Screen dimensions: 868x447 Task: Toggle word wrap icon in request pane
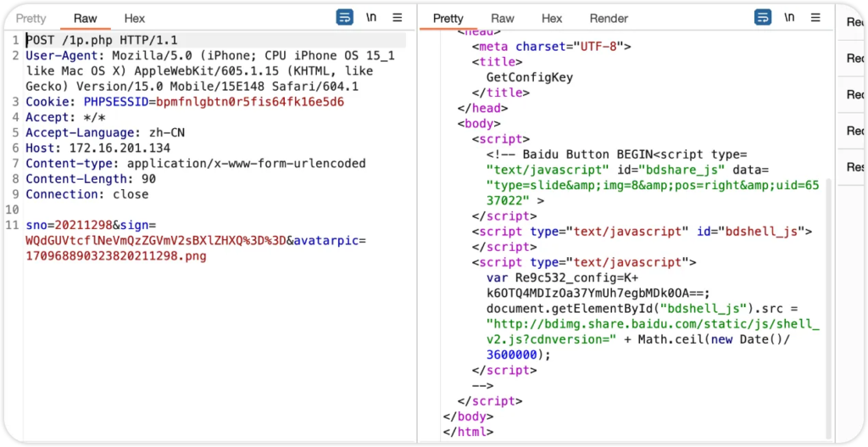(345, 17)
